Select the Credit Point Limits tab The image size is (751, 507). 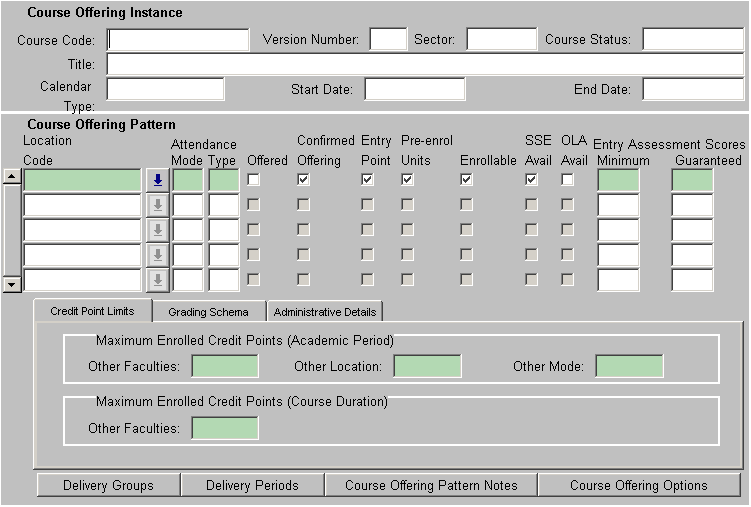(92, 311)
